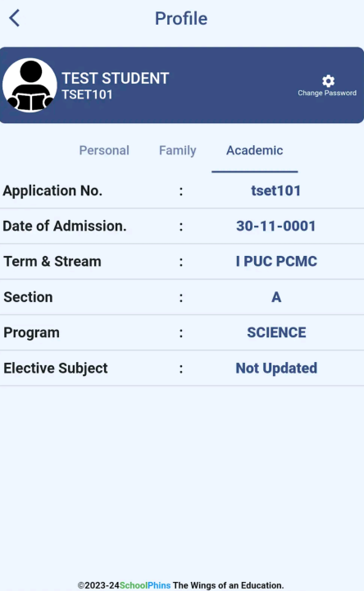Click the Application No. row label

(52, 190)
